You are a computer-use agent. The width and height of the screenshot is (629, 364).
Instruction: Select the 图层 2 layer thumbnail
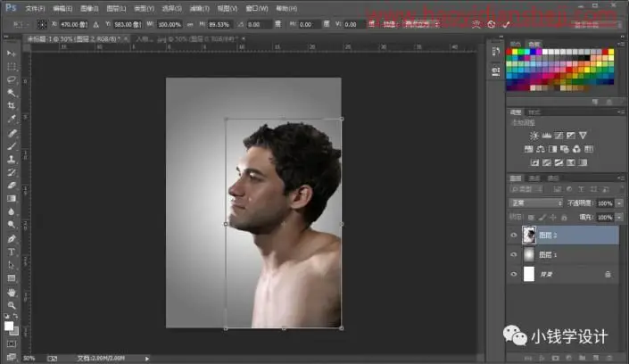click(529, 236)
